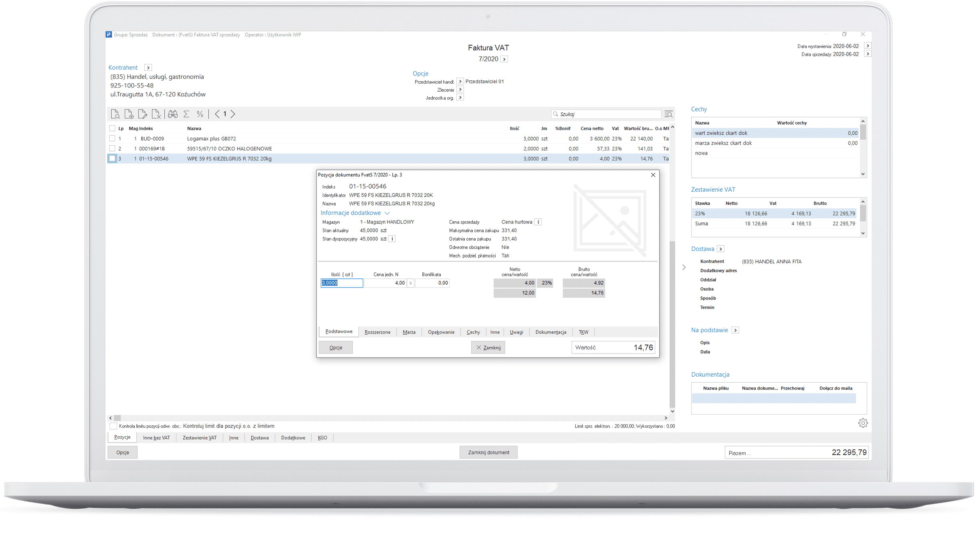Click the sigma sum icon
This screenshot has width=980, height=533.
click(186, 114)
